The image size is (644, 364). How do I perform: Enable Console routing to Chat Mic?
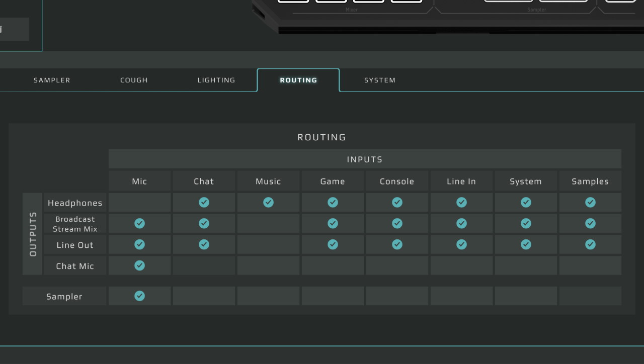397,265
